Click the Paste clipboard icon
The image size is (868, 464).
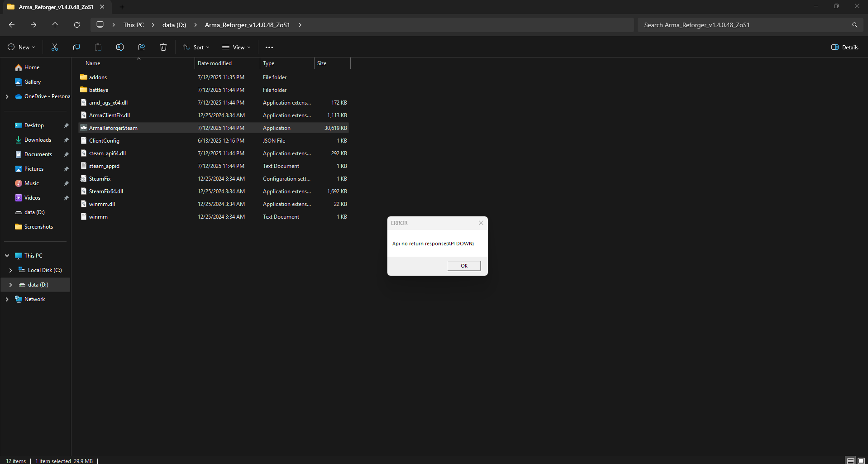tap(98, 47)
